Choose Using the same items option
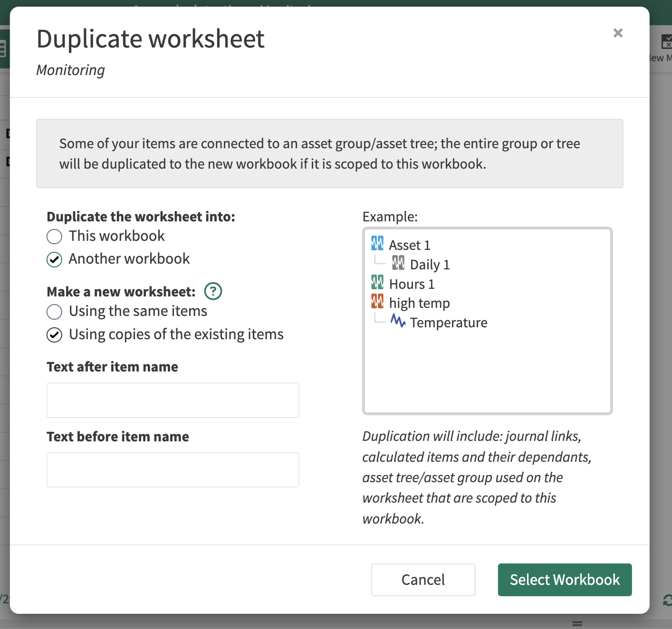672x629 pixels. pos(55,312)
